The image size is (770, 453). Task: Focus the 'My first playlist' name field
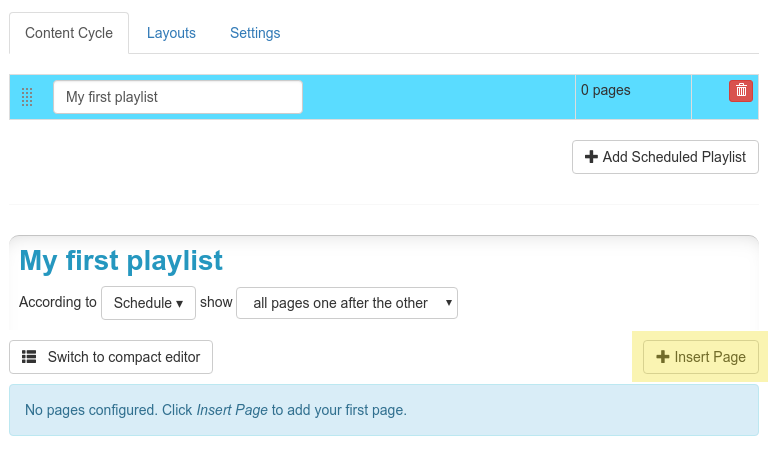178,97
